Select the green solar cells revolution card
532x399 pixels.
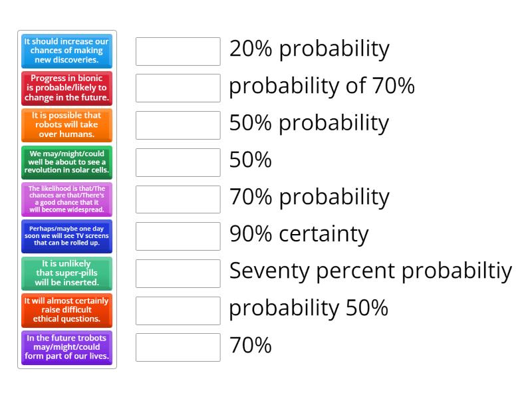[x=66, y=162]
